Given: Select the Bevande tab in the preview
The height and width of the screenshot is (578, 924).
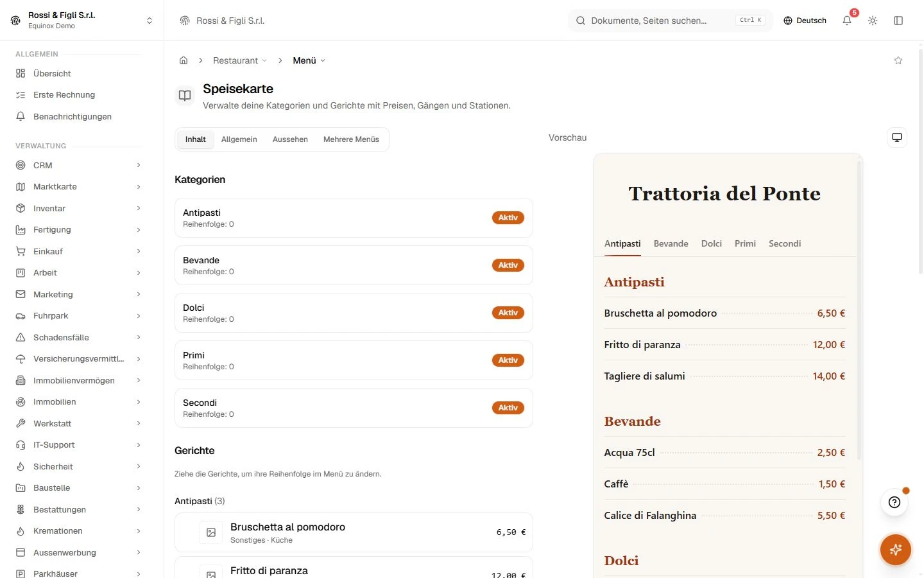Looking at the screenshot, I should (671, 244).
